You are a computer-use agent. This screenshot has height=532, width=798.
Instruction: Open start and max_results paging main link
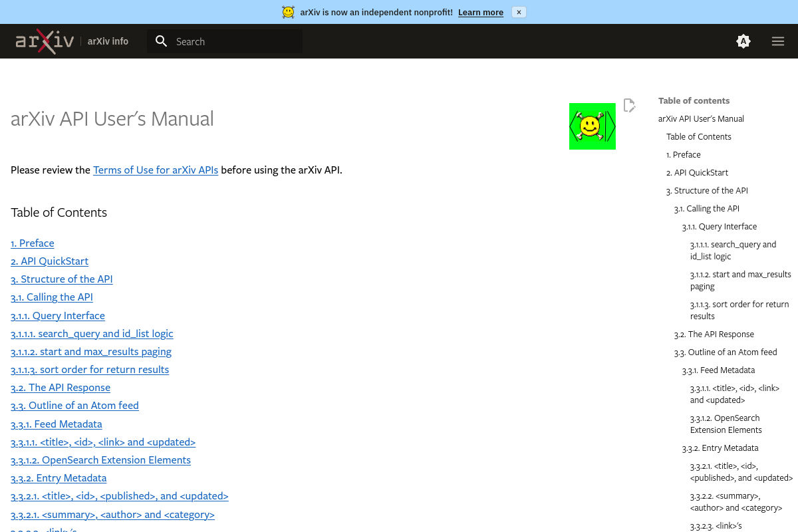pos(91,351)
